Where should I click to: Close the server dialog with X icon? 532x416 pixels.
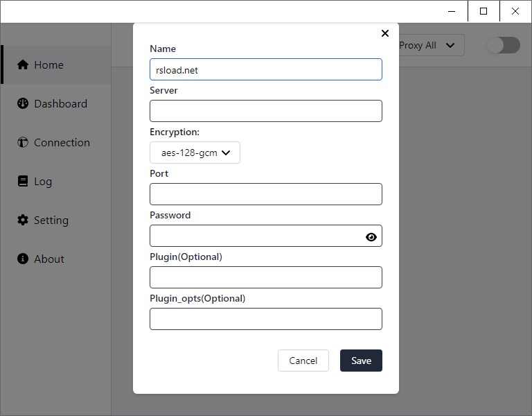385,33
